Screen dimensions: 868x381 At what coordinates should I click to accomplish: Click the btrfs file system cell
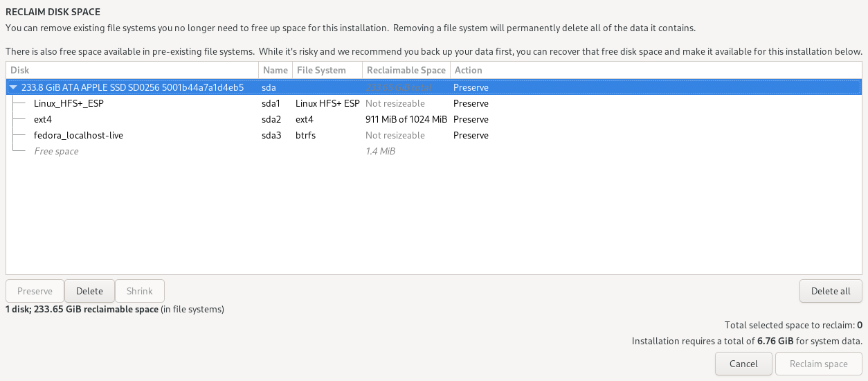coord(305,136)
